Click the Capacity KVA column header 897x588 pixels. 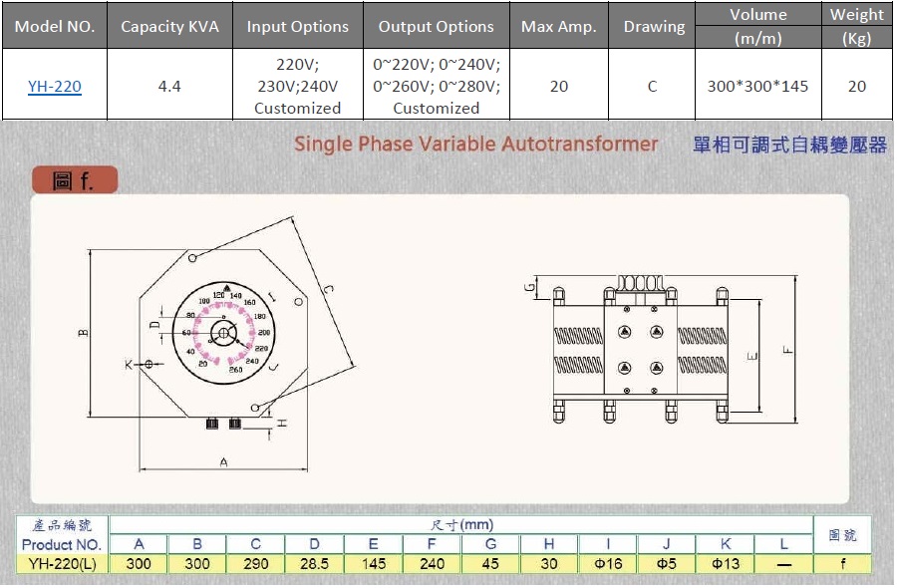tap(169, 27)
